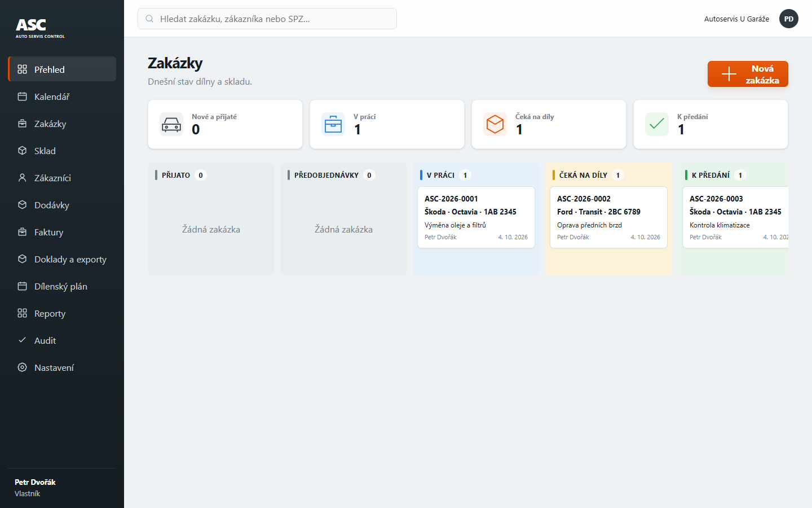Click the car icon in Nové a přijaté card

click(171, 124)
